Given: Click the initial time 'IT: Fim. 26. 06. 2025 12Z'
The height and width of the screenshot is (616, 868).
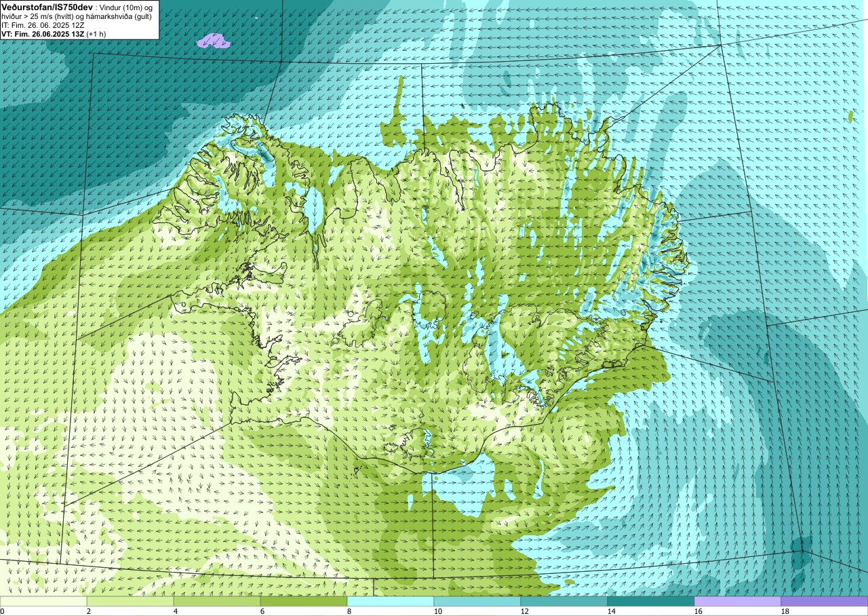Looking at the screenshot, I should pyautogui.click(x=43, y=24).
